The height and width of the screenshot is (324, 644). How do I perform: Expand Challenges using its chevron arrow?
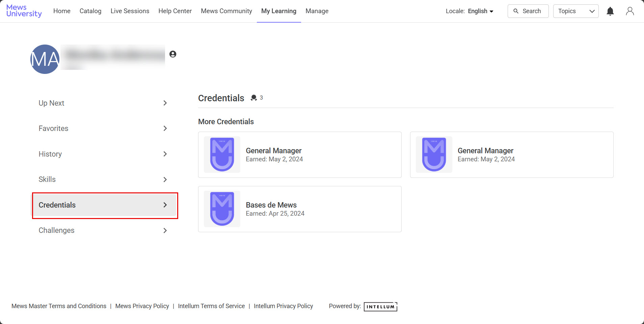[165, 231]
